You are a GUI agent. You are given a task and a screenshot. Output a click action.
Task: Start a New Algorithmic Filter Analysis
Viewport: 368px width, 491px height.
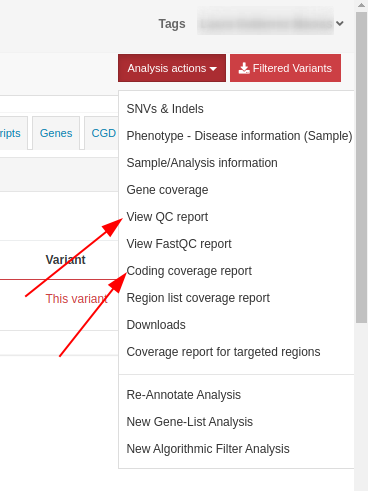click(208, 449)
